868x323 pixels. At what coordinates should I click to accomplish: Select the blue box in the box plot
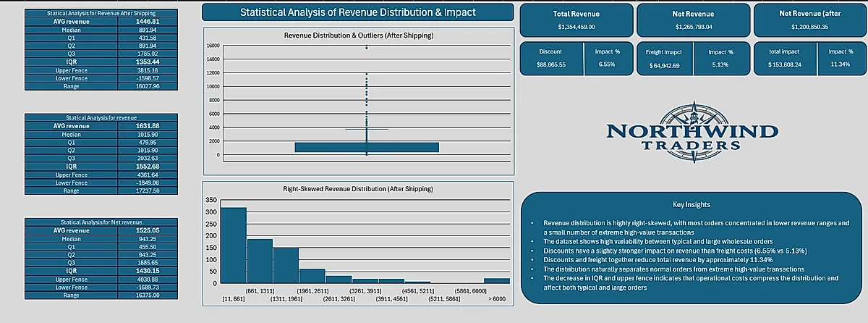click(367, 147)
